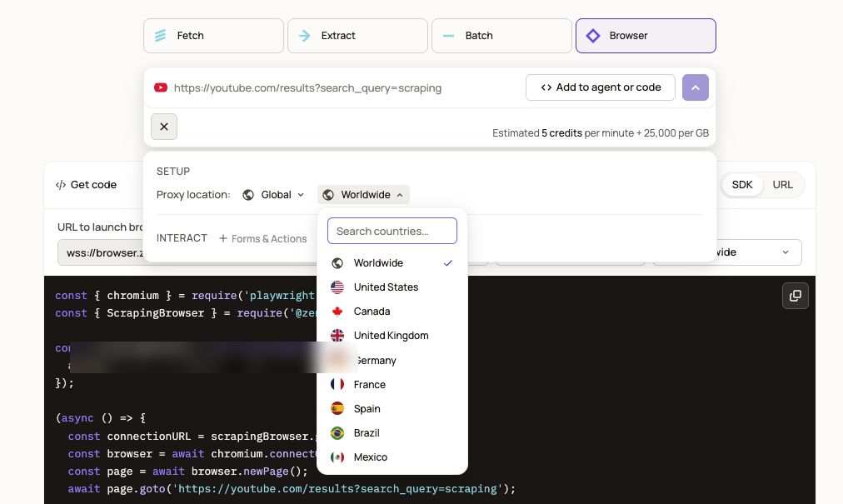Close the Worldwide country dropdown

click(363, 195)
